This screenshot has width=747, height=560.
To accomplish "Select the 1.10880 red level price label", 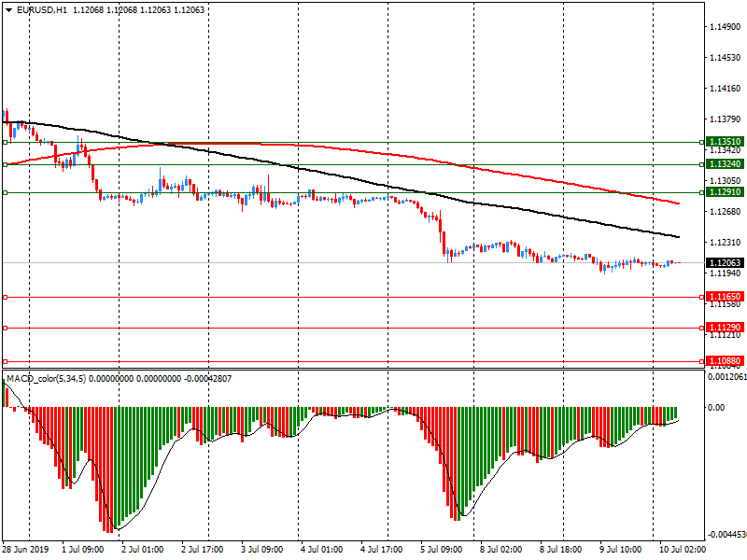I will pyautogui.click(x=725, y=361).
